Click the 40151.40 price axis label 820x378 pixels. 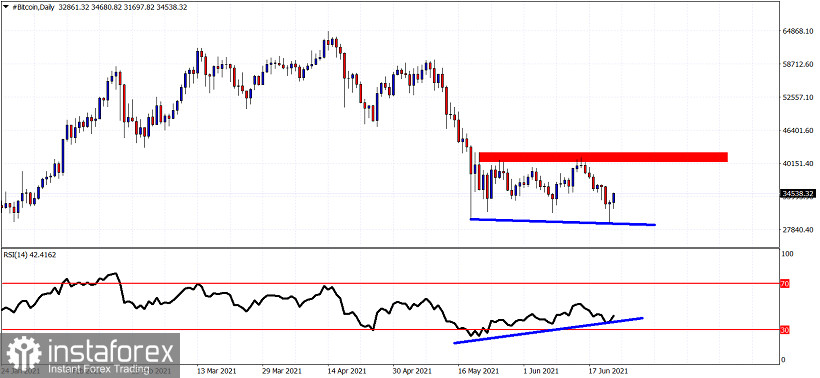(798, 163)
